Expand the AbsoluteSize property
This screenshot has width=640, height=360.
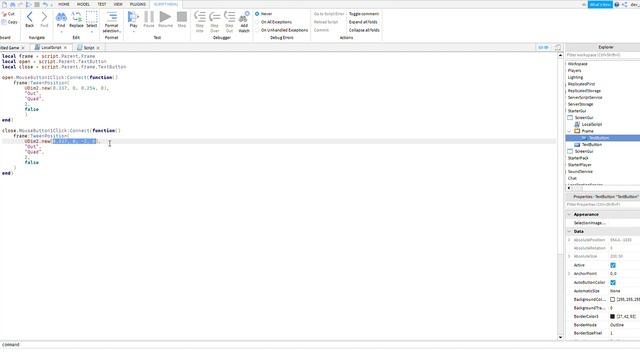(569, 256)
